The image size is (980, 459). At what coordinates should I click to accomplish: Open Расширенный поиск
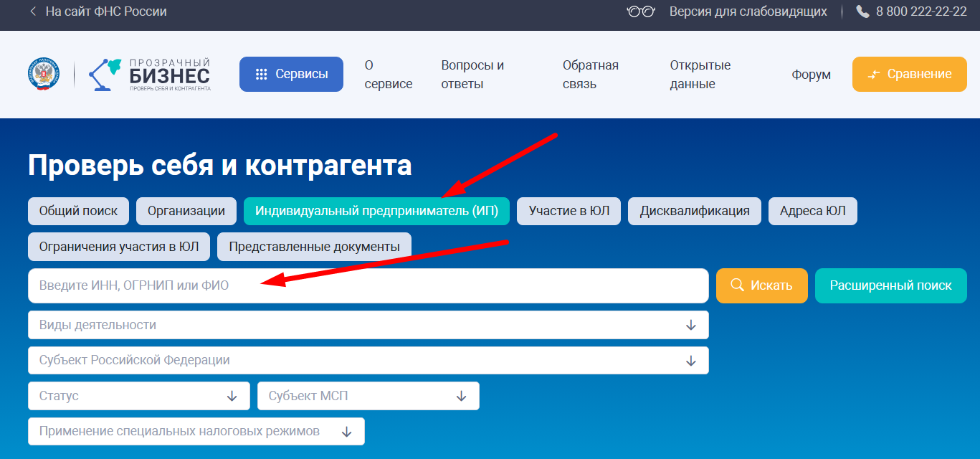(890, 285)
